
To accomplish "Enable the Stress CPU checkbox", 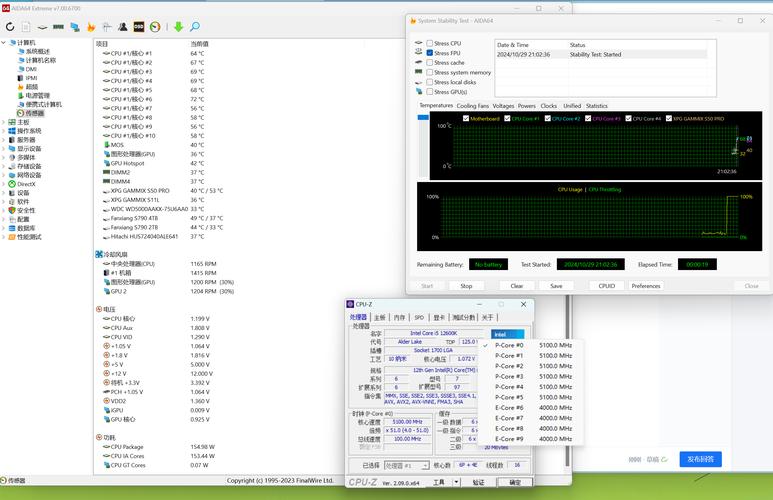I will pyautogui.click(x=430, y=44).
